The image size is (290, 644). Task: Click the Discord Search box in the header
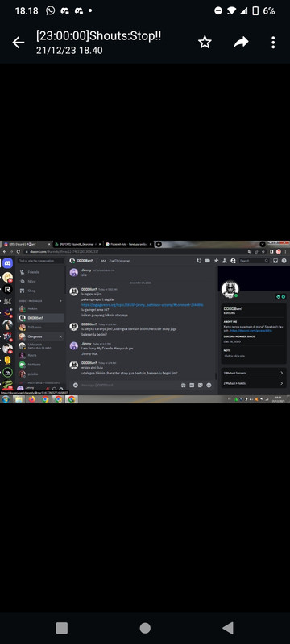point(255,261)
